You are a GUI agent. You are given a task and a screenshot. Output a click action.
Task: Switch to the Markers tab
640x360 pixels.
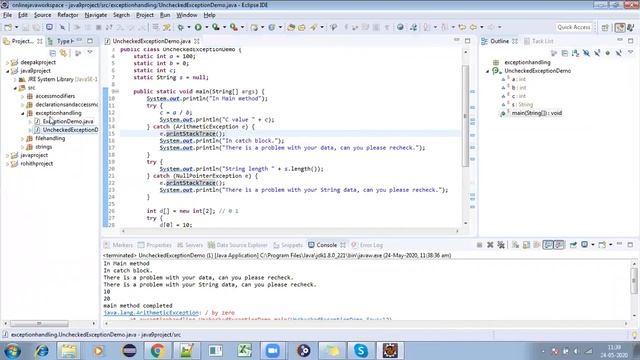tap(118, 245)
